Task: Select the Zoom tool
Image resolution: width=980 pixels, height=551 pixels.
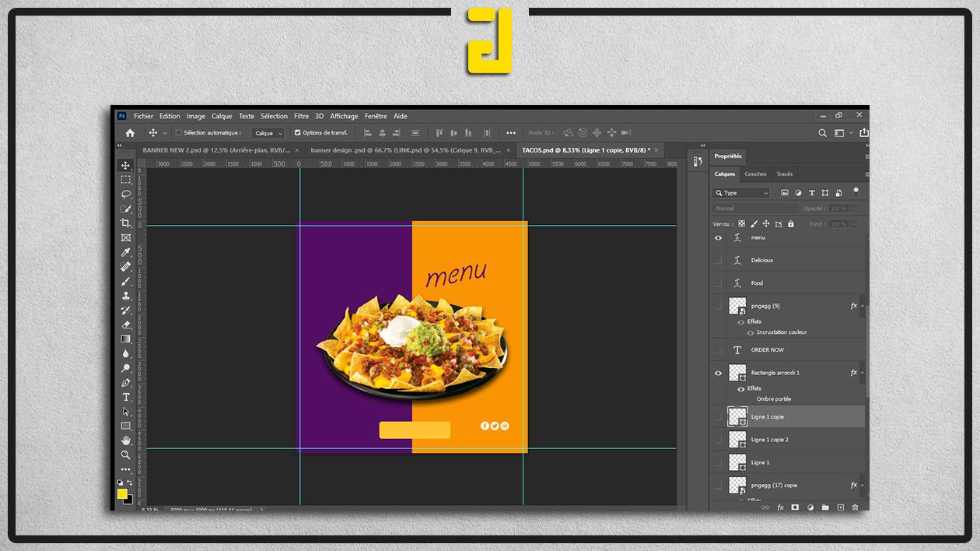Action: pos(125,454)
